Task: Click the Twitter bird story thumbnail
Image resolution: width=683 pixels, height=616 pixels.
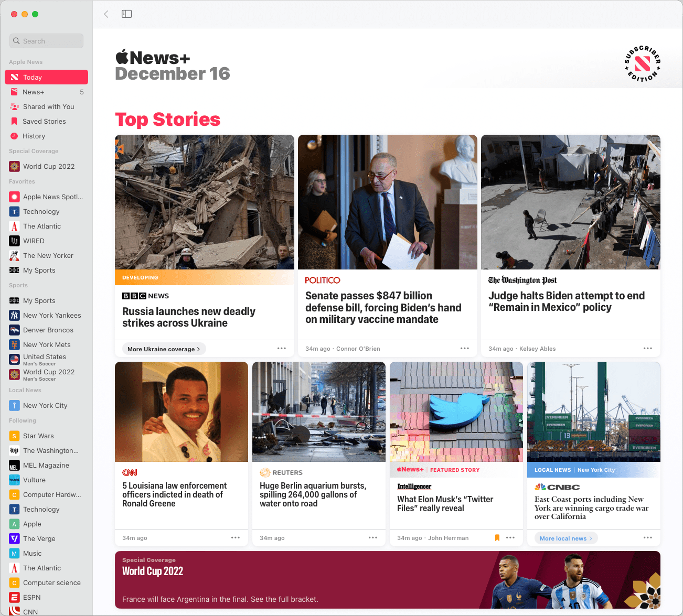Action: (x=456, y=412)
